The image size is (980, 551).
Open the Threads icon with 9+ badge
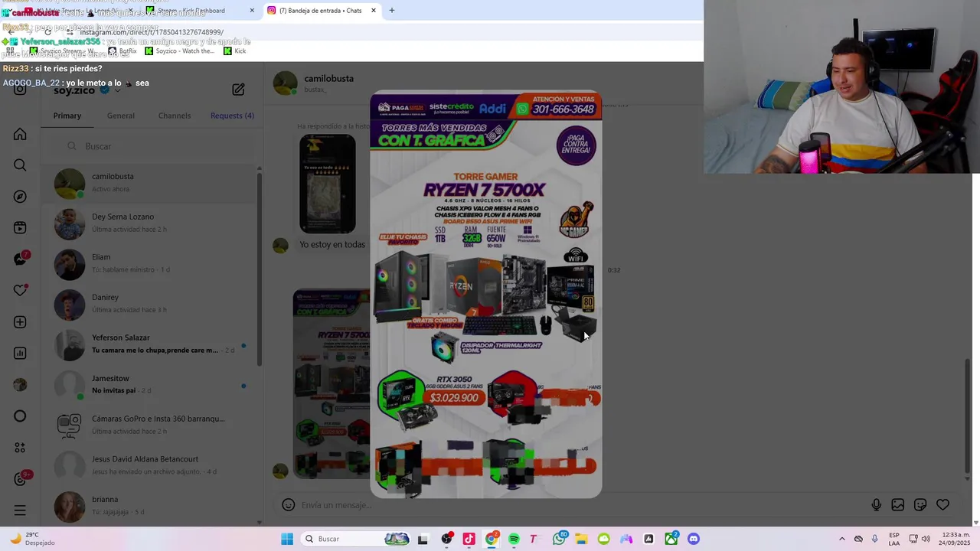tap(21, 479)
